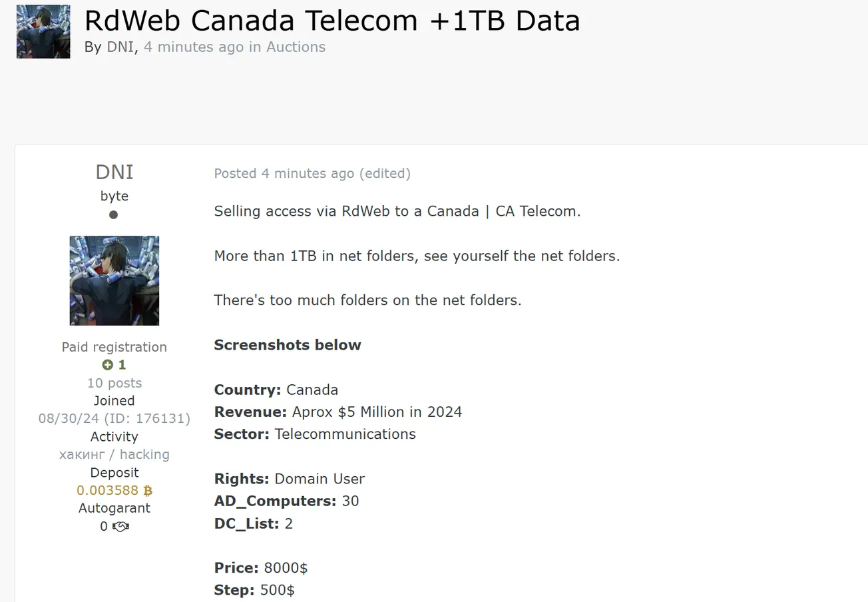The image size is (868, 602).
Task: Click the 0.003588 deposit amount
Action: pyautogui.click(x=107, y=491)
